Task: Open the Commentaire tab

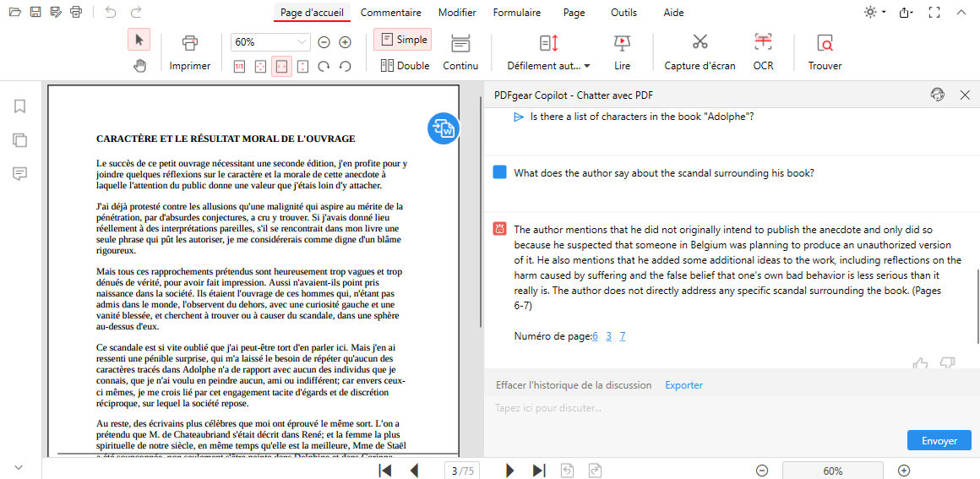Action: [x=390, y=13]
